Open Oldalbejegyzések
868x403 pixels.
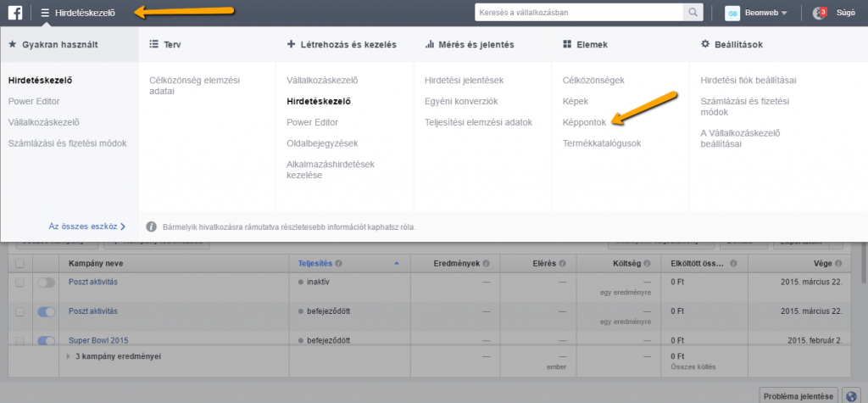pyautogui.click(x=322, y=143)
